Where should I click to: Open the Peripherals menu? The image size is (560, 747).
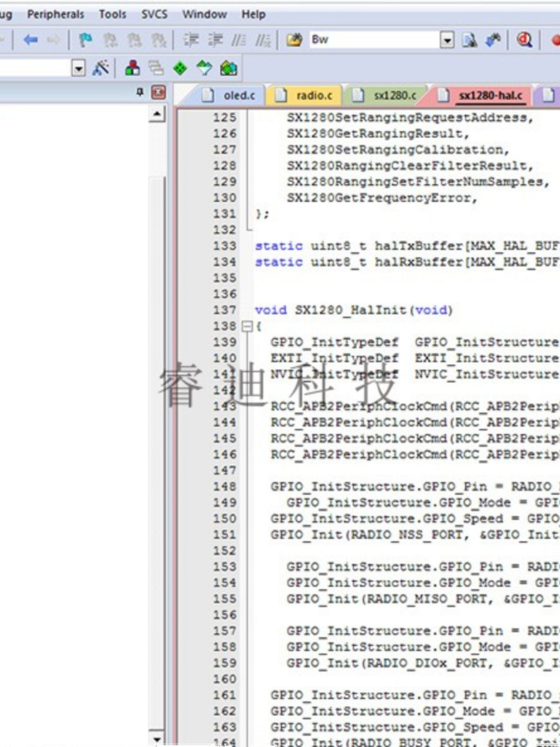tap(56, 14)
